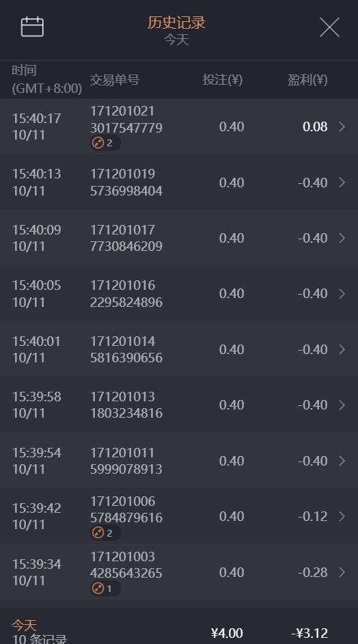Screen dimensions: 358x644
Task: Click the 今天 date subtitle in header
Action: (176, 40)
